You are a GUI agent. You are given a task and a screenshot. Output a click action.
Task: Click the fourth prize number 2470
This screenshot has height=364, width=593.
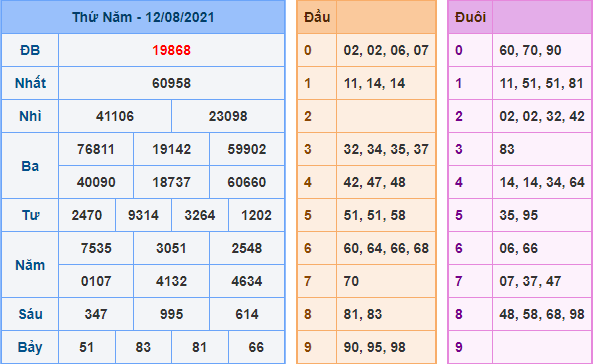[x=87, y=215]
